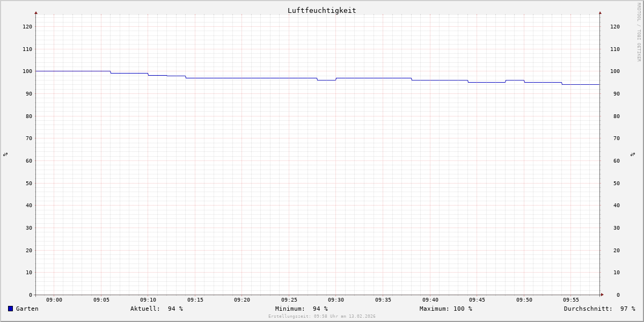The image size is (644, 322).
Task: Click the 09:55 time axis label
Action: coord(571,300)
